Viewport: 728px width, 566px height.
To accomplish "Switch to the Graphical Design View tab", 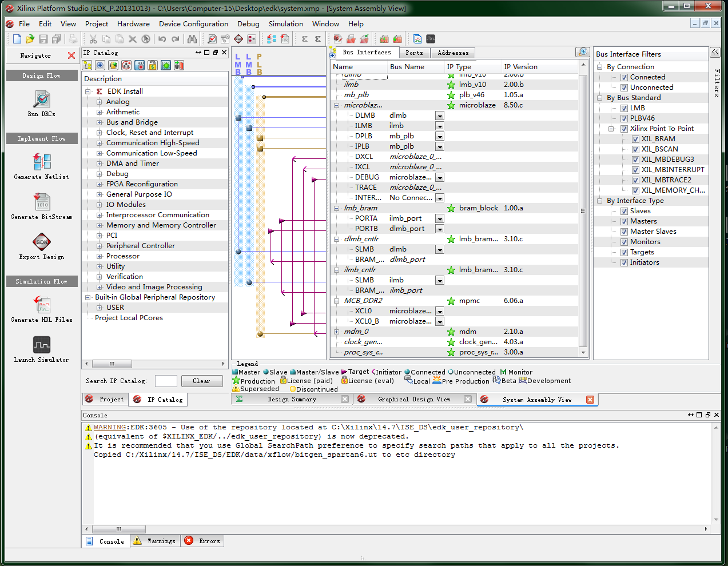I will pos(414,399).
